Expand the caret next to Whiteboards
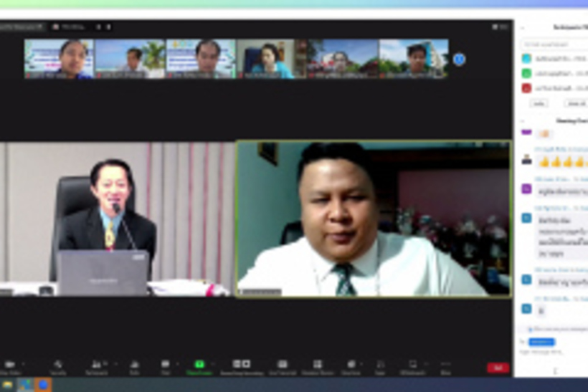 tap(426, 364)
